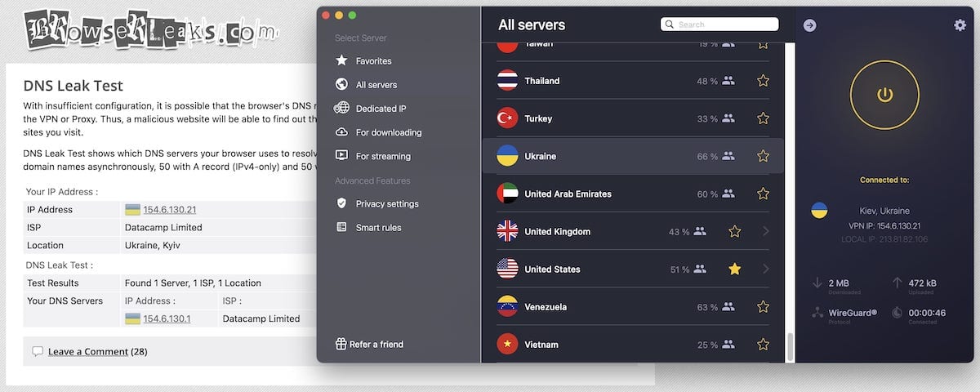
Task: Favorite Turkey with its star
Action: pyautogui.click(x=763, y=118)
